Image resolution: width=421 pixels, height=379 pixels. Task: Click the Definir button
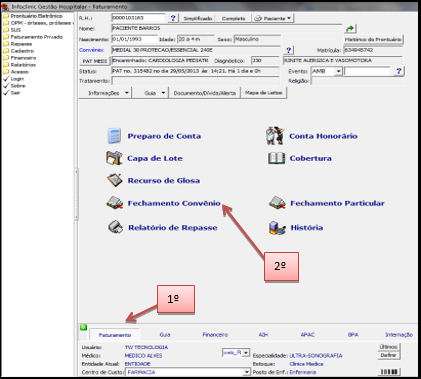(x=388, y=355)
